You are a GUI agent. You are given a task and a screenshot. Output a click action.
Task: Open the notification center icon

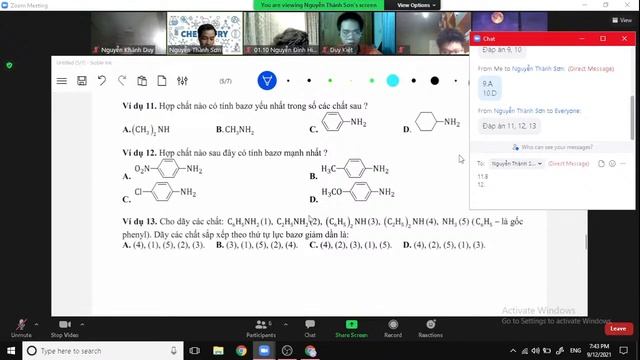623,351
